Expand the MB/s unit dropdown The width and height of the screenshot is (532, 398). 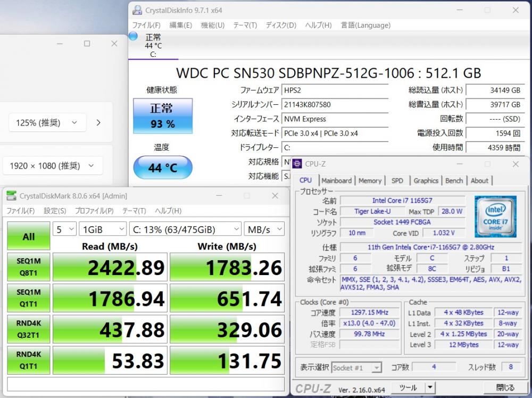point(264,229)
